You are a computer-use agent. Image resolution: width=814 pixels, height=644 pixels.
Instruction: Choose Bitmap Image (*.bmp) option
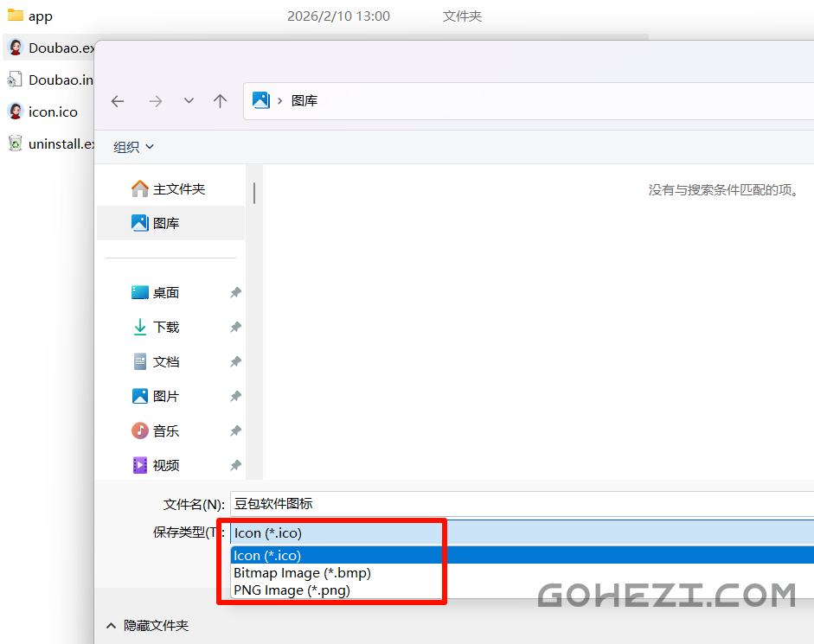pos(302,573)
